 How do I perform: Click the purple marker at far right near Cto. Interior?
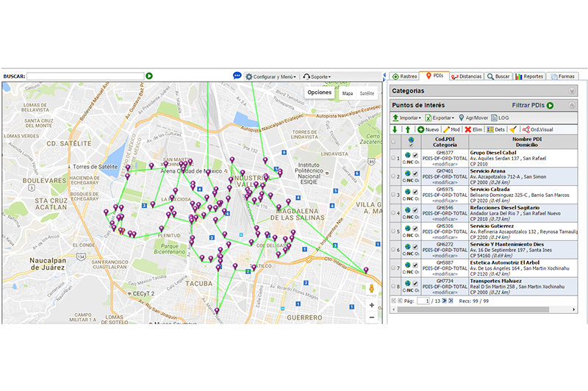(x=366, y=270)
